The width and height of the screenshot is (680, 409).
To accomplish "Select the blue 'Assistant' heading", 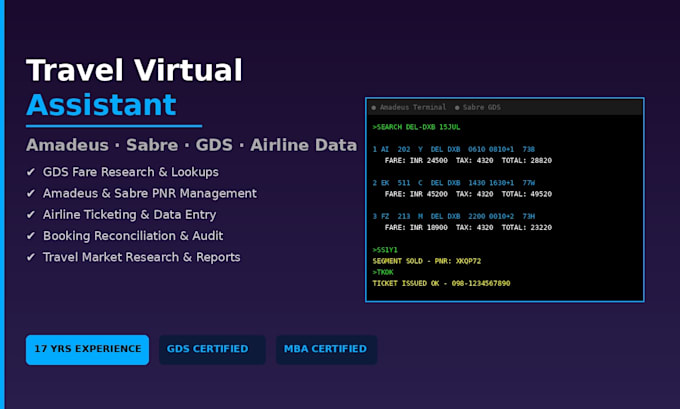I will point(101,105).
